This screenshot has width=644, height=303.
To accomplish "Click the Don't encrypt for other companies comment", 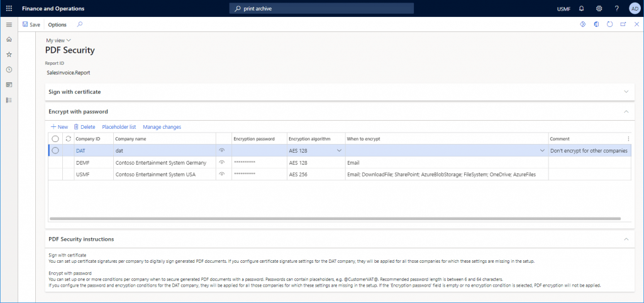I will coord(589,151).
